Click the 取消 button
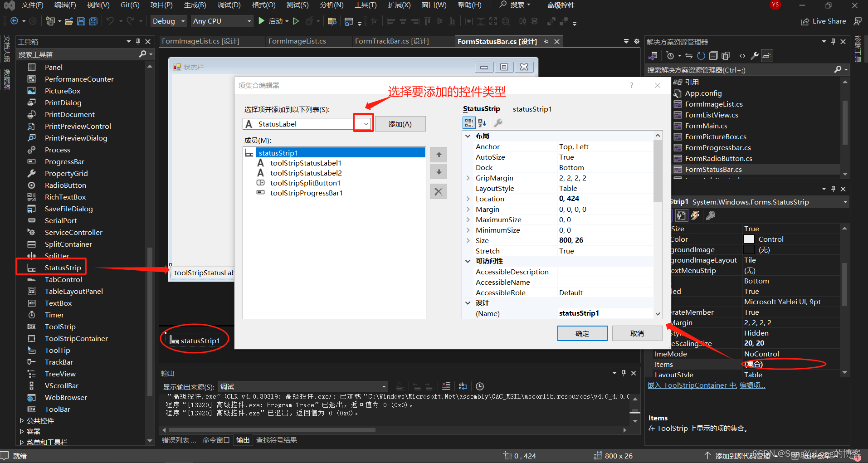This screenshot has width=868, height=463. tap(637, 333)
